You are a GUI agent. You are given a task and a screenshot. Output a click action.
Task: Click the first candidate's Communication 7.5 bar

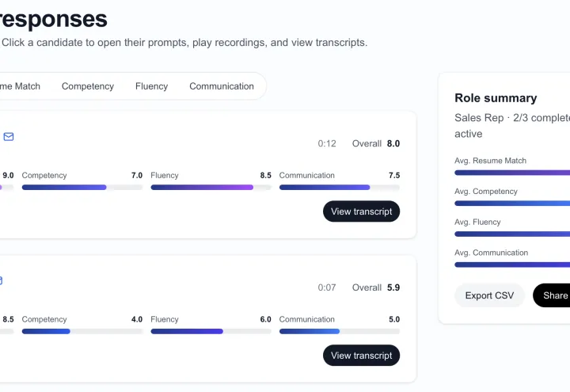point(340,187)
